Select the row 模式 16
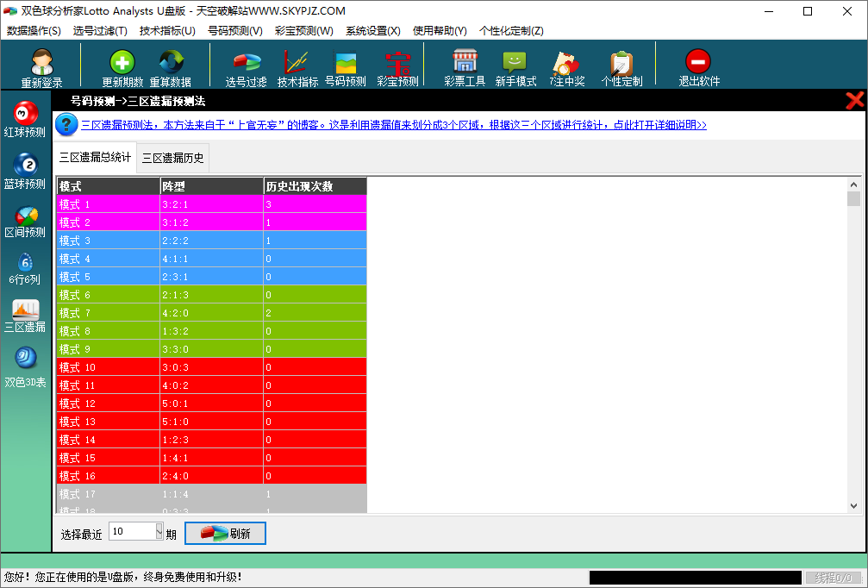This screenshot has width=868, height=588. click(211, 476)
